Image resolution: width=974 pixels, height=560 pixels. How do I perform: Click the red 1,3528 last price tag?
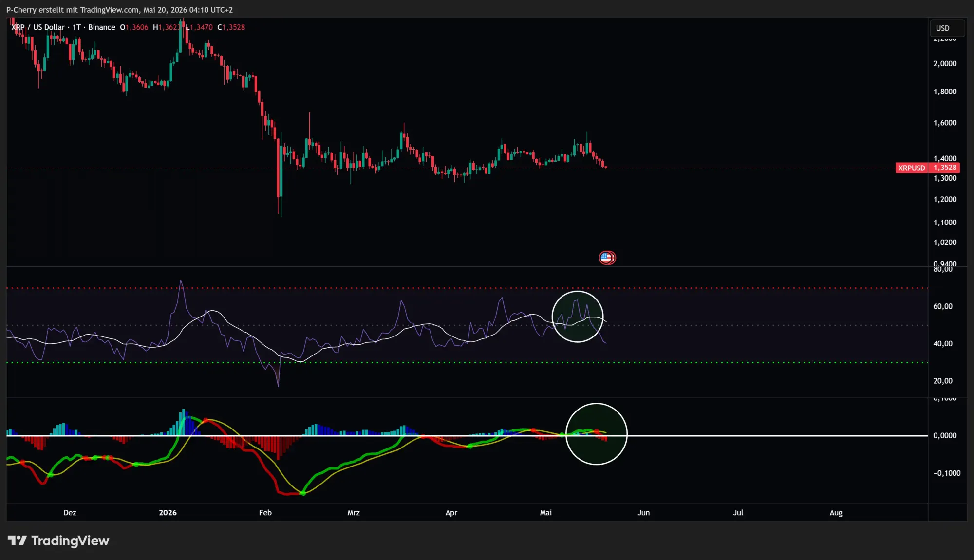[944, 168]
